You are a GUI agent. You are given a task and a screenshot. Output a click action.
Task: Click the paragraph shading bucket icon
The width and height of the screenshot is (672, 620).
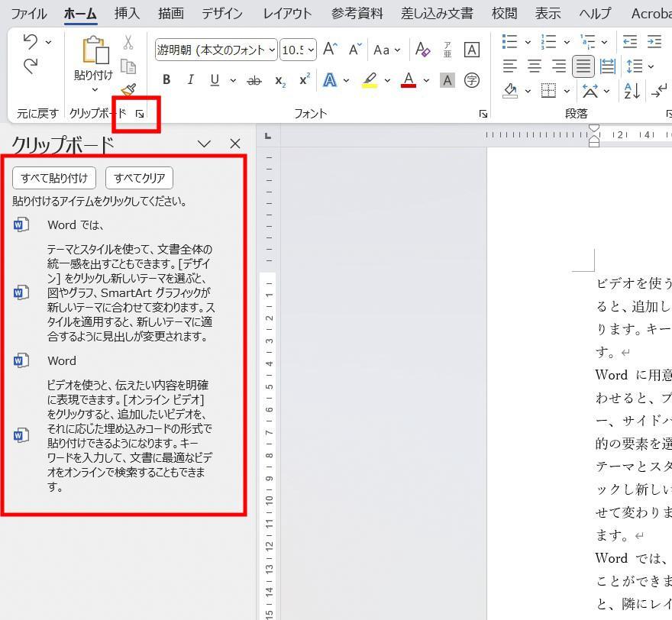[510, 90]
